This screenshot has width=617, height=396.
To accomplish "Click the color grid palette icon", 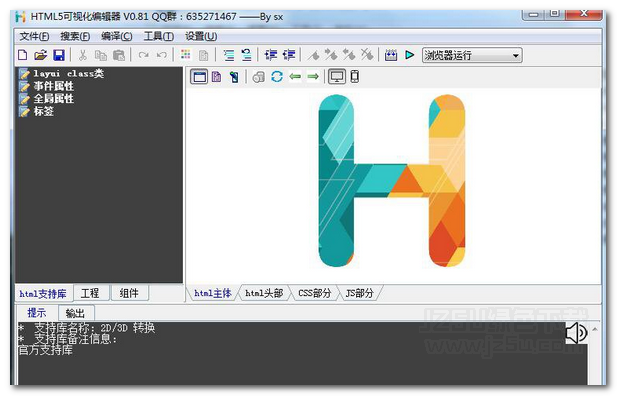I will pyautogui.click(x=186, y=55).
